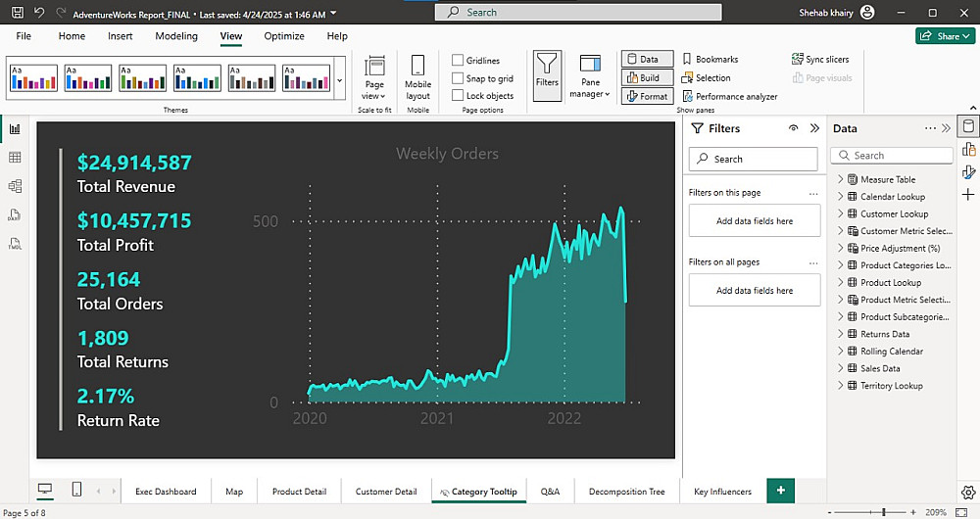Open the File menu

click(24, 36)
